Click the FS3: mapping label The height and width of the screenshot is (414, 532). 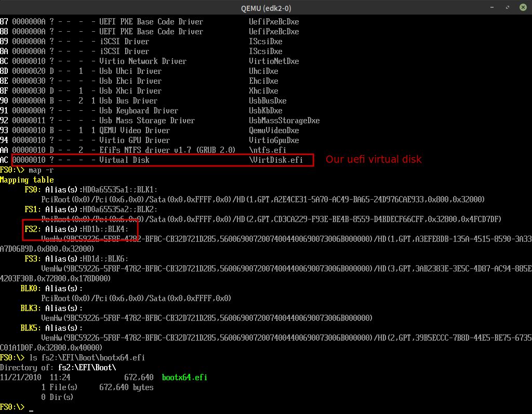33,258
